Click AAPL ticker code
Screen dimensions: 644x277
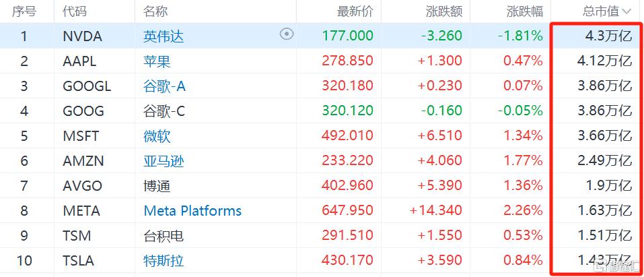coord(79,61)
